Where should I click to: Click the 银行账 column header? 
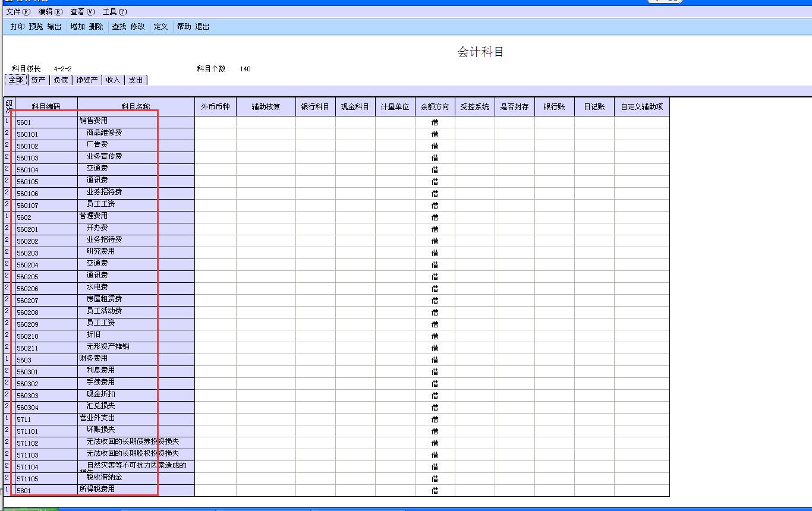(554, 107)
